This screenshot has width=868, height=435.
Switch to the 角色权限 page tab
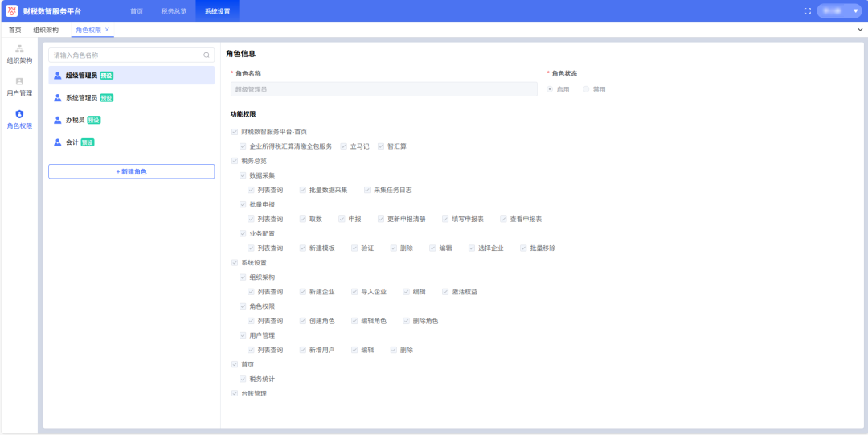88,30
